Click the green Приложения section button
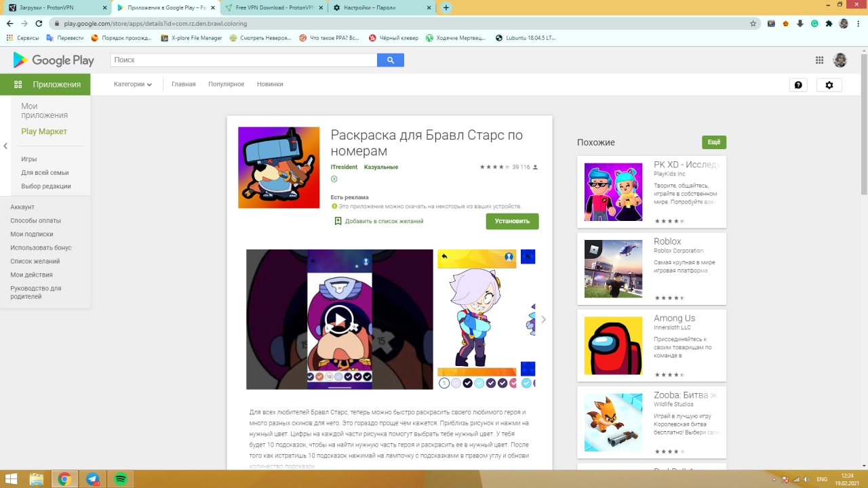This screenshot has height=488, width=868. pos(45,85)
